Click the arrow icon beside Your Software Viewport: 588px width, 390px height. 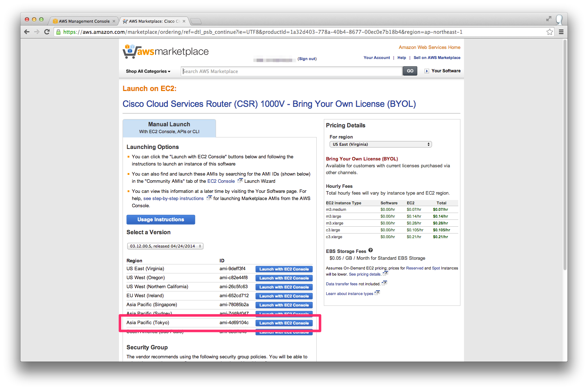click(x=427, y=71)
